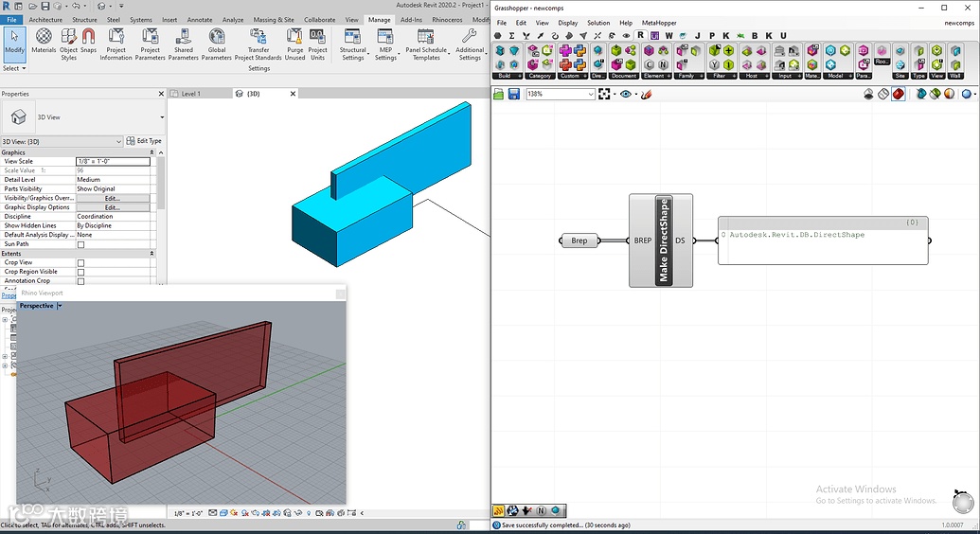Open the Snaps settings
The height and width of the screenshot is (534, 980).
(x=89, y=42)
